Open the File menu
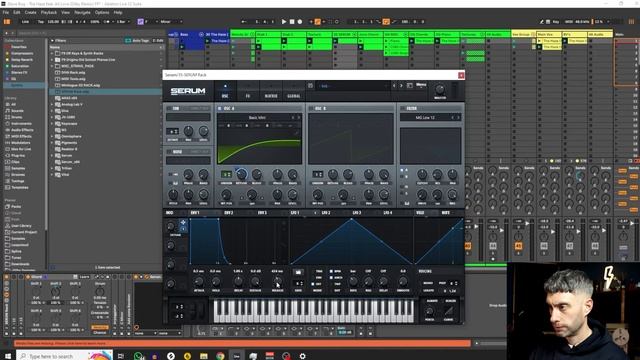This screenshot has width=640, height=360. (6, 13)
